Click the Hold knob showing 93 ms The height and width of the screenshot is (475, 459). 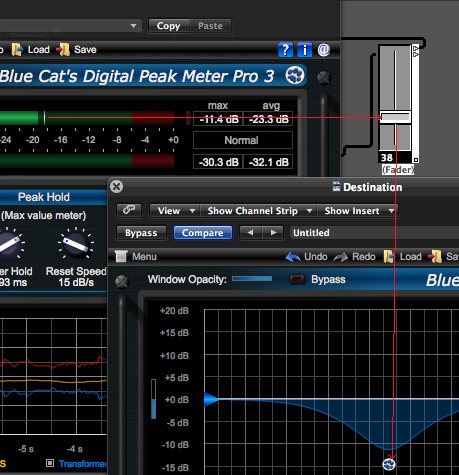(9, 245)
